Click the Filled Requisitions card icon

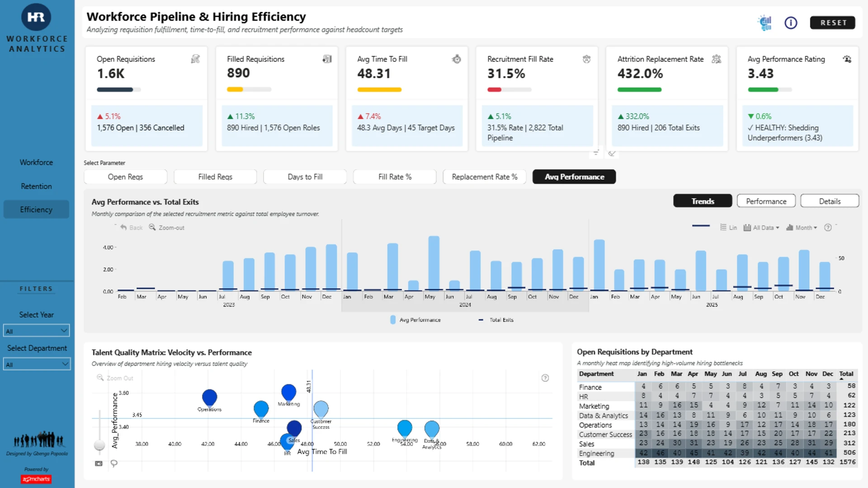[x=327, y=59]
